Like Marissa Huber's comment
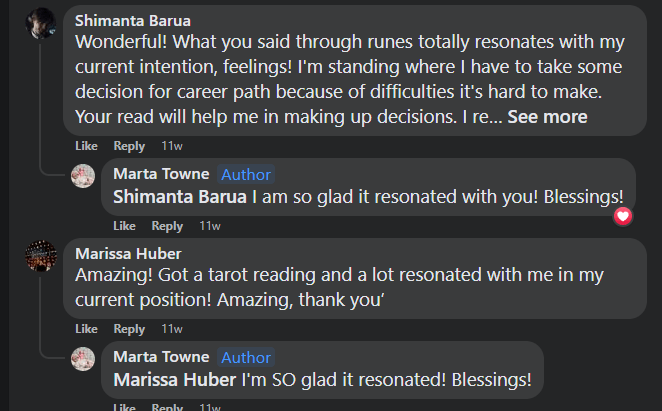Viewport: 662px width, 411px height. pos(87,329)
